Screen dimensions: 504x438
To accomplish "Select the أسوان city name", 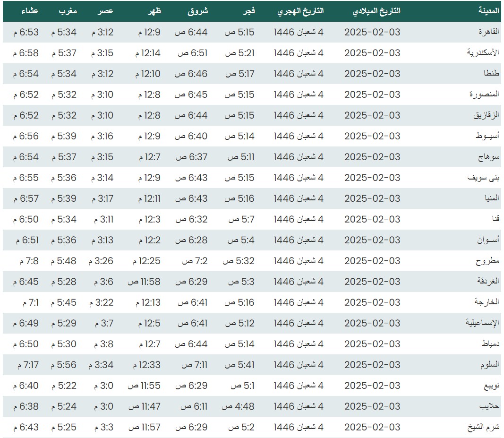I will (x=487, y=240).
